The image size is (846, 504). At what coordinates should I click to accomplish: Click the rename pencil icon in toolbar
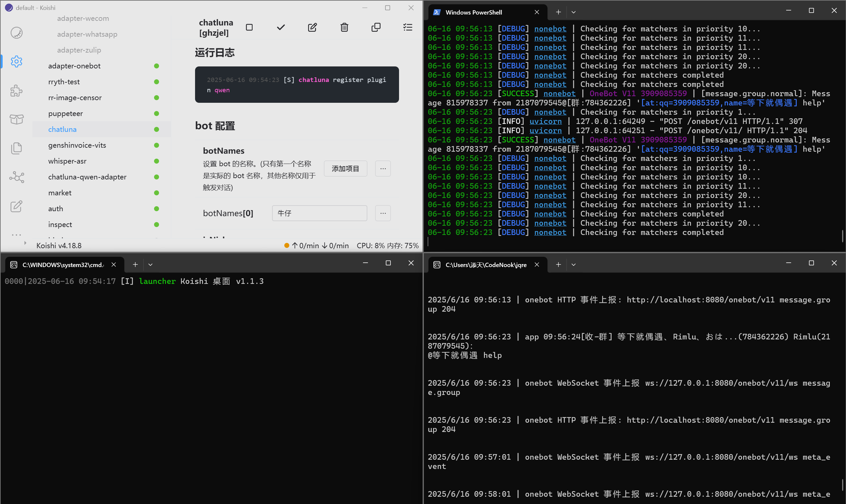(312, 27)
